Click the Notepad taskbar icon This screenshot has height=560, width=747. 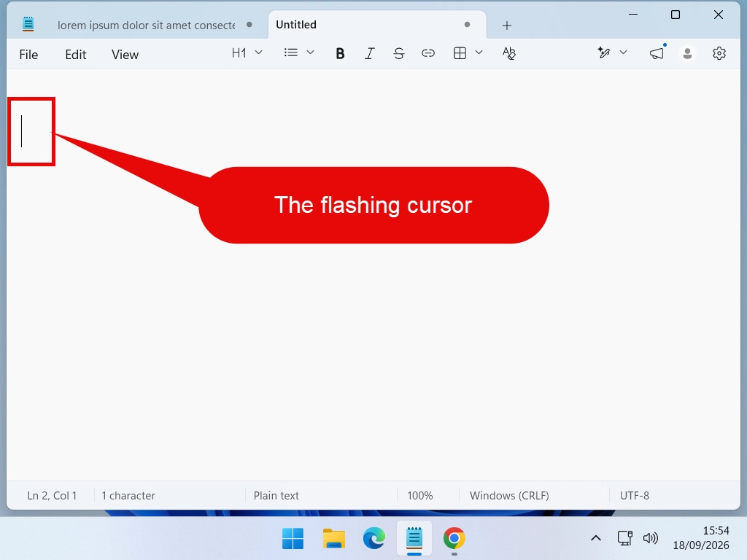414,539
